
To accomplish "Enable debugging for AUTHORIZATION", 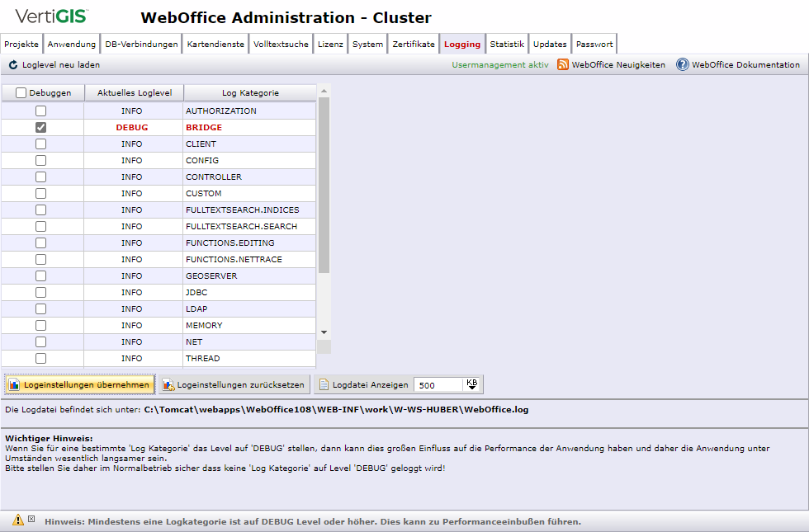I will point(40,111).
